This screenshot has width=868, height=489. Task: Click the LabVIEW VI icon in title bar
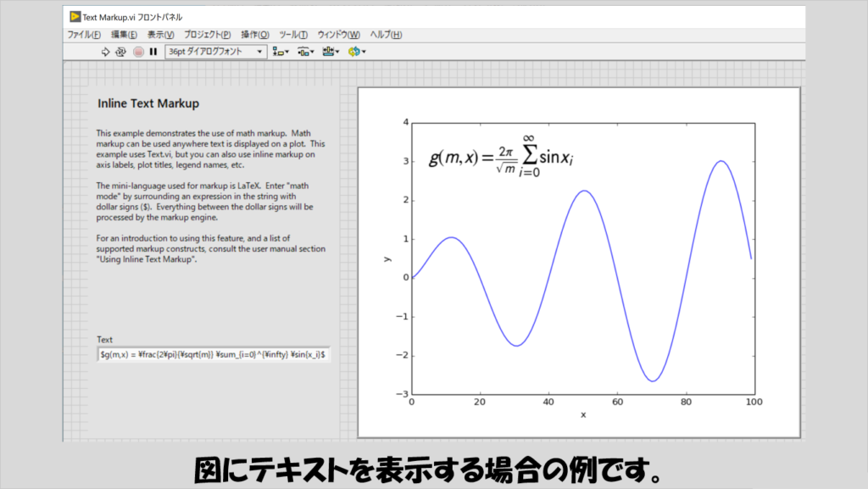[x=75, y=17]
